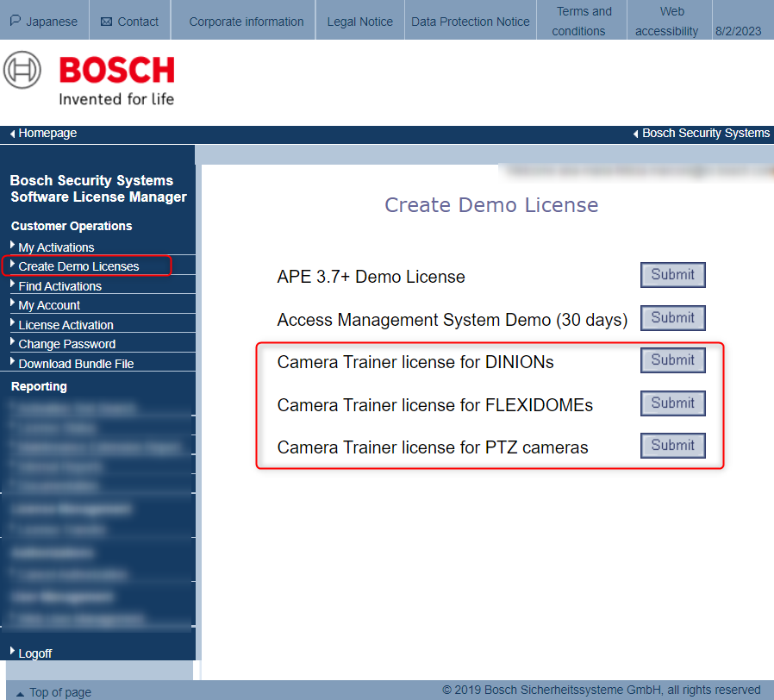Open My Account page
774x700 pixels.
click(x=49, y=305)
